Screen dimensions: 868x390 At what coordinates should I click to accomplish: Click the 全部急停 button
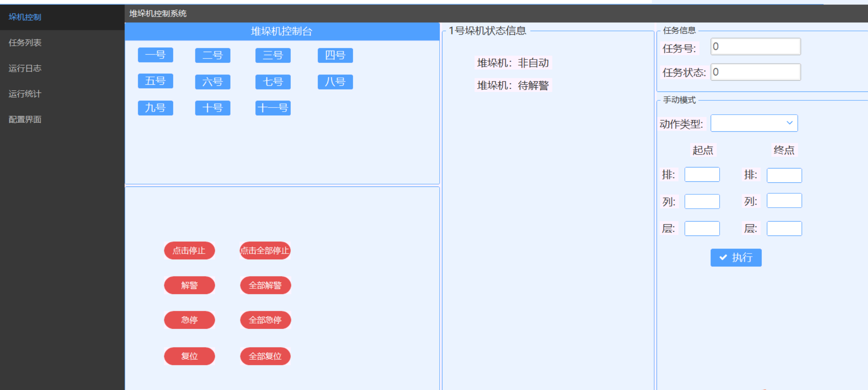[x=265, y=320]
